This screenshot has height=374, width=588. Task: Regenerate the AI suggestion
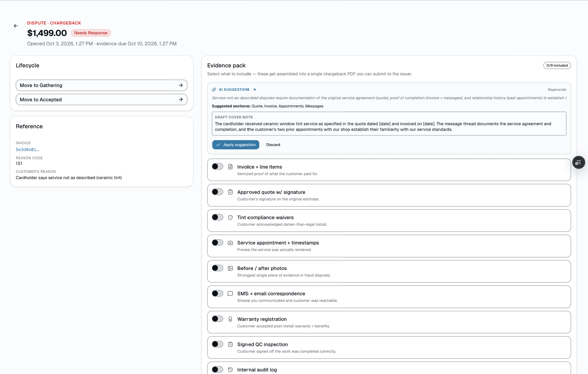click(557, 90)
